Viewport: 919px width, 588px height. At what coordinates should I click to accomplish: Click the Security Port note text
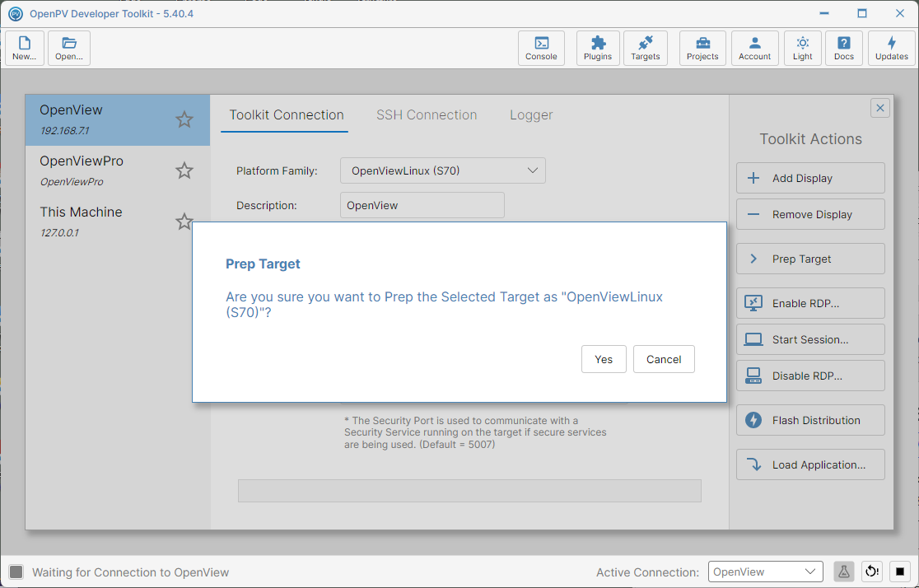click(x=475, y=432)
